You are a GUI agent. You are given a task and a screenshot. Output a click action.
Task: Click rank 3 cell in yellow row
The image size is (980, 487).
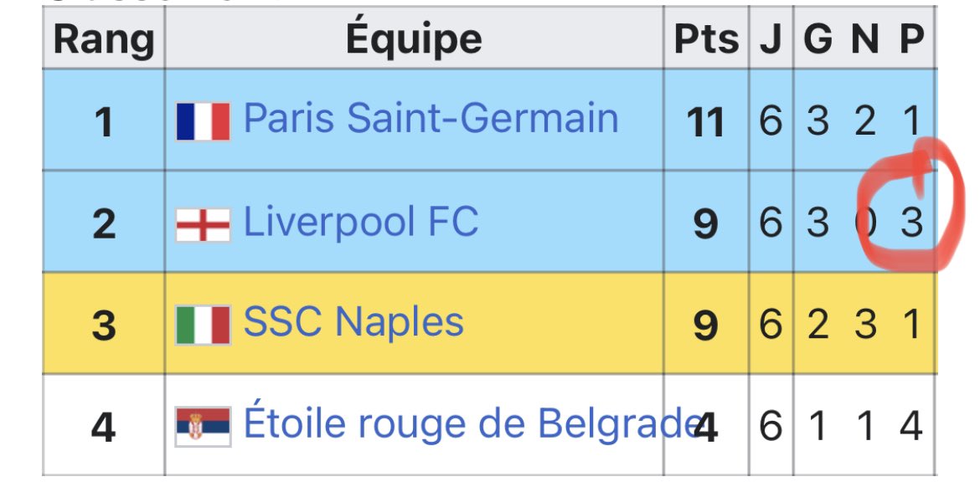point(104,325)
